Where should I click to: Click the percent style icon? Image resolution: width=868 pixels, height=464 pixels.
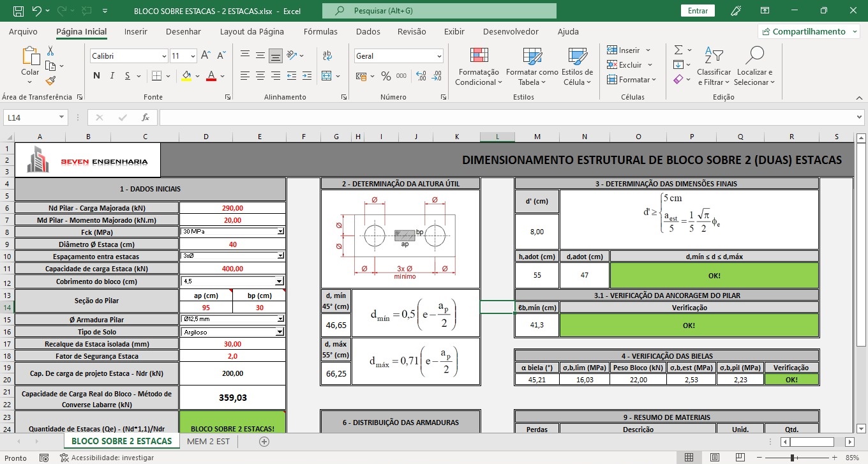[385, 76]
